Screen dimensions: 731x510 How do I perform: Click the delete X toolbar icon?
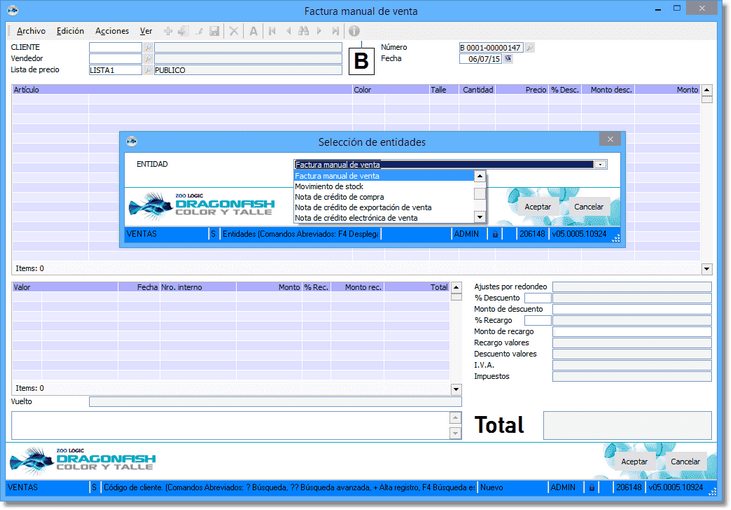[234, 31]
